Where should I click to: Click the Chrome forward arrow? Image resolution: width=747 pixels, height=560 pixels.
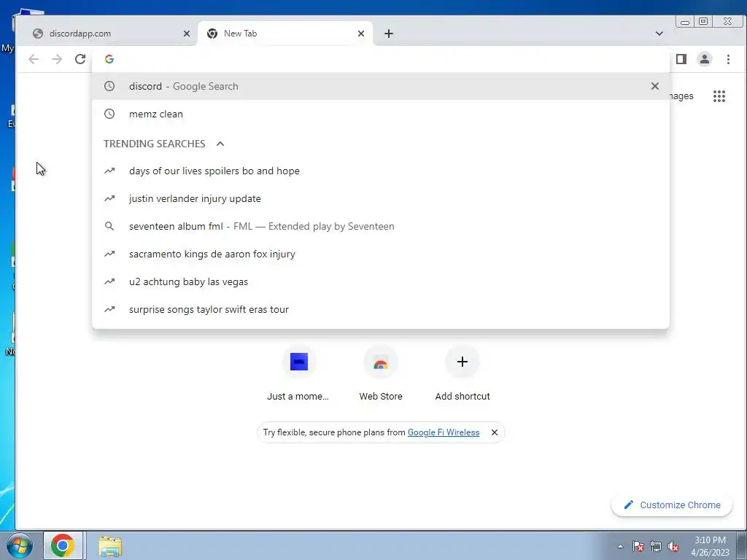tap(57, 59)
